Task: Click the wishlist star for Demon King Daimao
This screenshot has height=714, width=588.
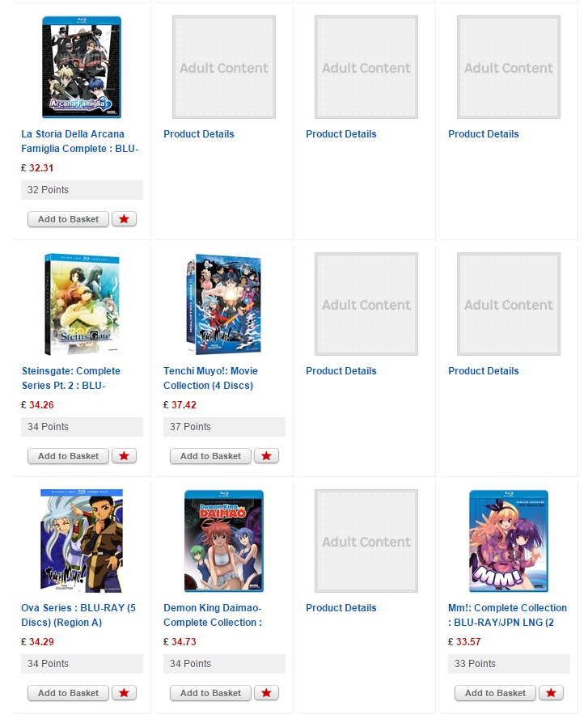Action: tap(266, 693)
